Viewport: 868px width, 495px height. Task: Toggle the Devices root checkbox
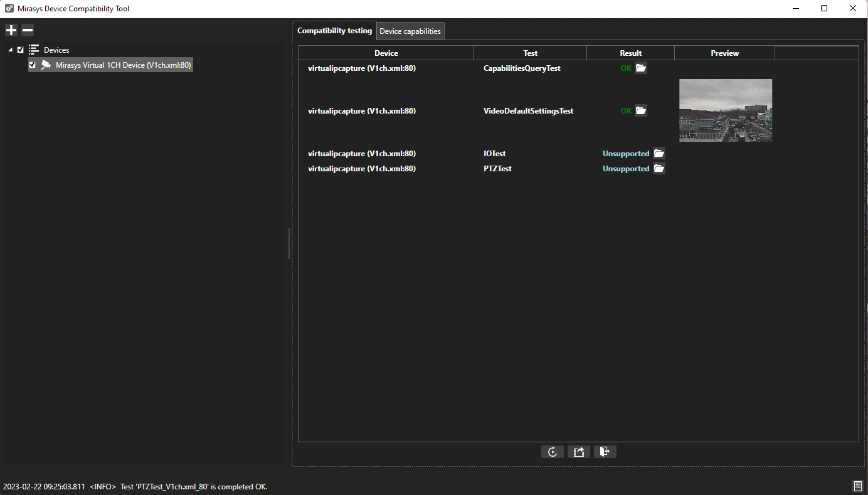tap(21, 50)
